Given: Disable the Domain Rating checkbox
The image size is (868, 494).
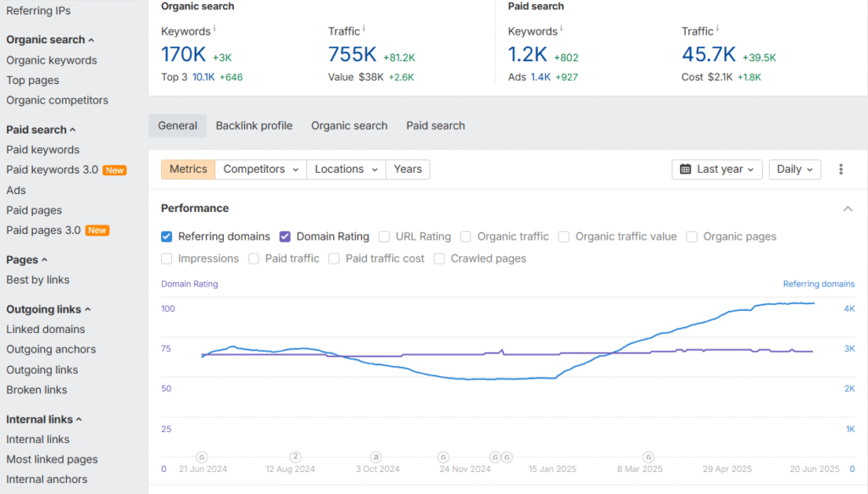Looking at the screenshot, I should point(285,236).
